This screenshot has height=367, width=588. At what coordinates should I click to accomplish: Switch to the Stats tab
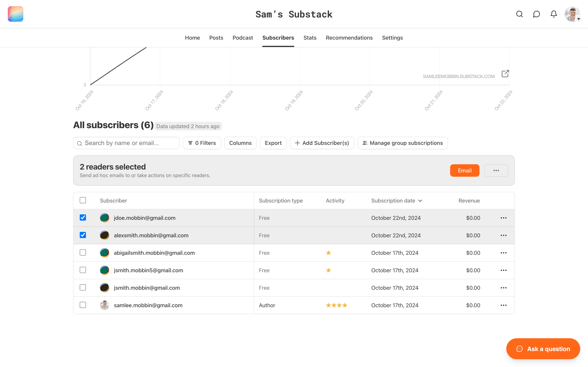pyautogui.click(x=310, y=38)
